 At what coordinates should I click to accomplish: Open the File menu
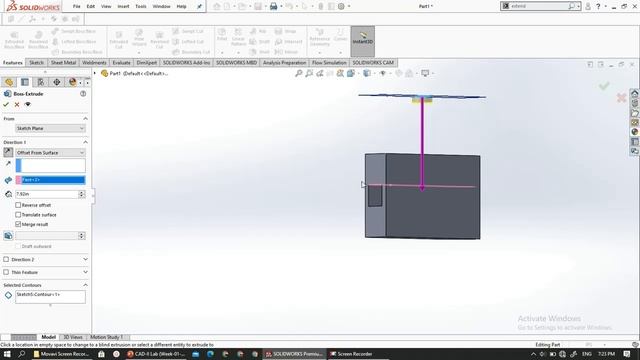pyautogui.click(x=76, y=7)
